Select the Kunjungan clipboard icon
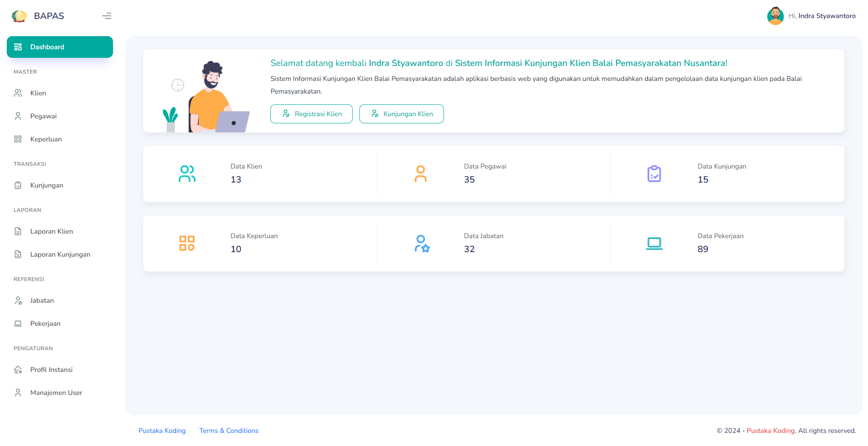Screen dimensions: 868x446 (18, 185)
